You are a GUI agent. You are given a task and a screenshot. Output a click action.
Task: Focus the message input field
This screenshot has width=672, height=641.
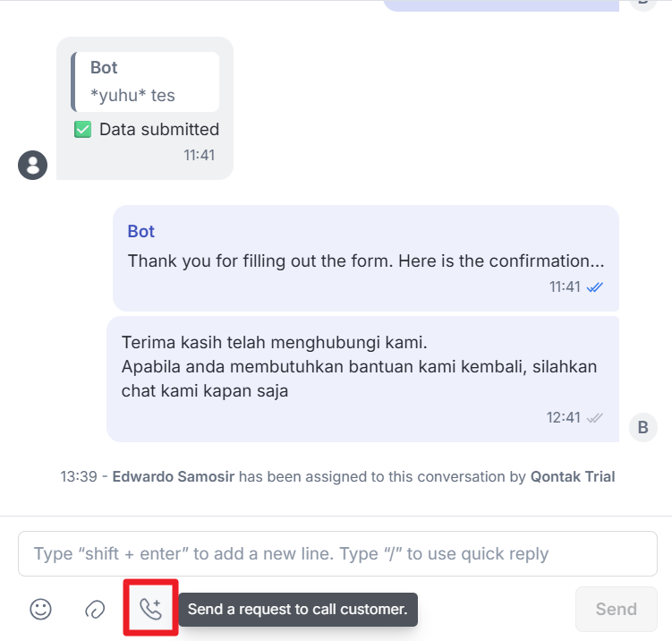point(337,554)
